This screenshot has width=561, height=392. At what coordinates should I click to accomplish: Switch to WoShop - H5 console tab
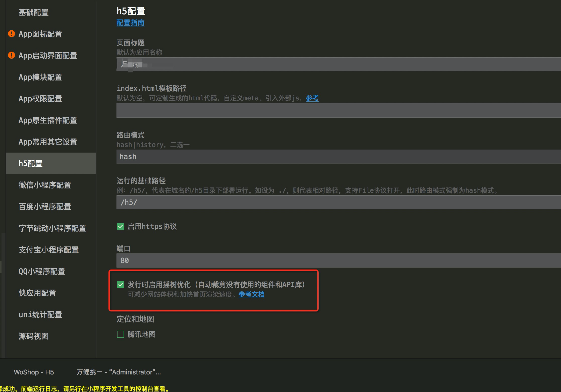click(x=34, y=372)
